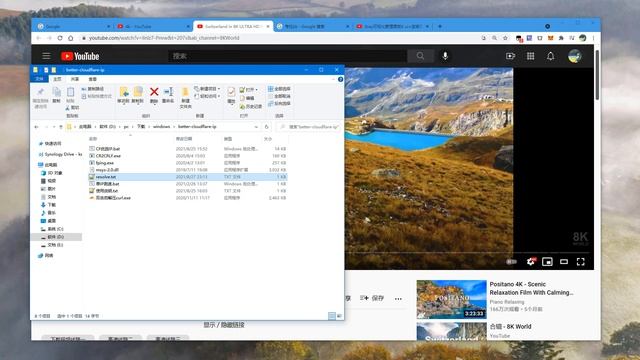Reload the page in Chrome
Image resolution: width=640 pixels, height=360 pixels.
(x=60, y=38)
